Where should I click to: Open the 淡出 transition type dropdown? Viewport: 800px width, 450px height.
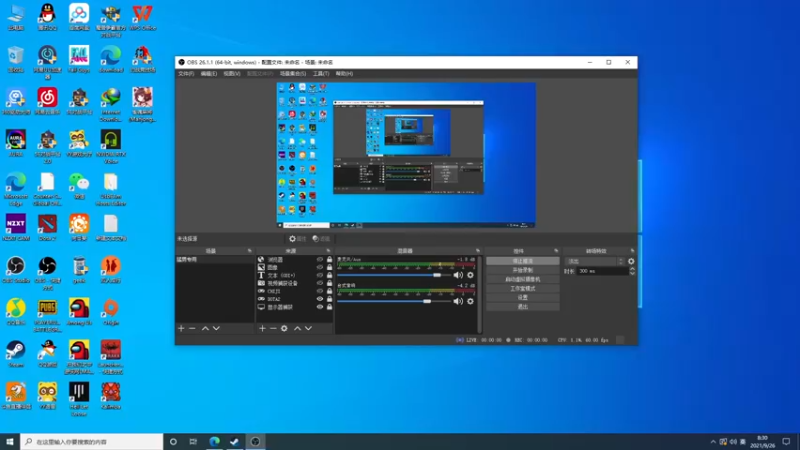point(595,261)
